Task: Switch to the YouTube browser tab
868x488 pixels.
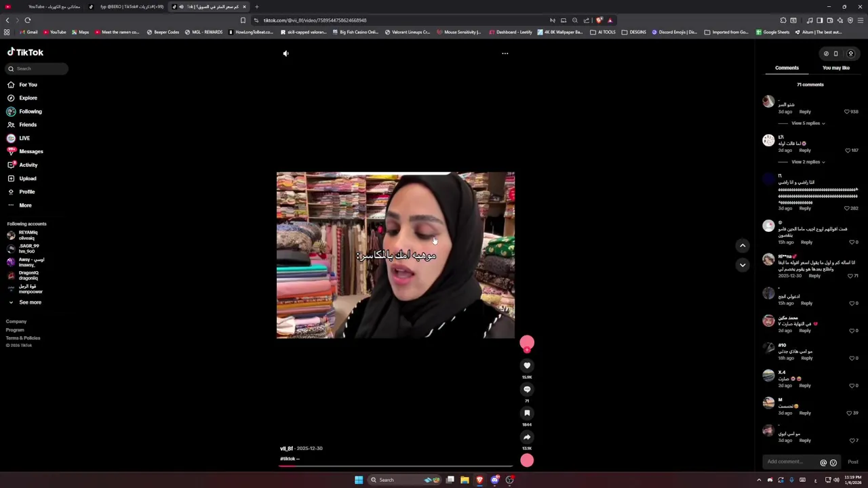Action: (x=45, y=7)
